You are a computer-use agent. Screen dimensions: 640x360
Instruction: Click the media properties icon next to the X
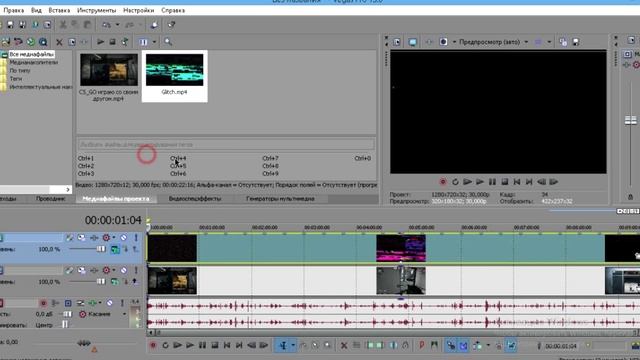coord(72,42)
